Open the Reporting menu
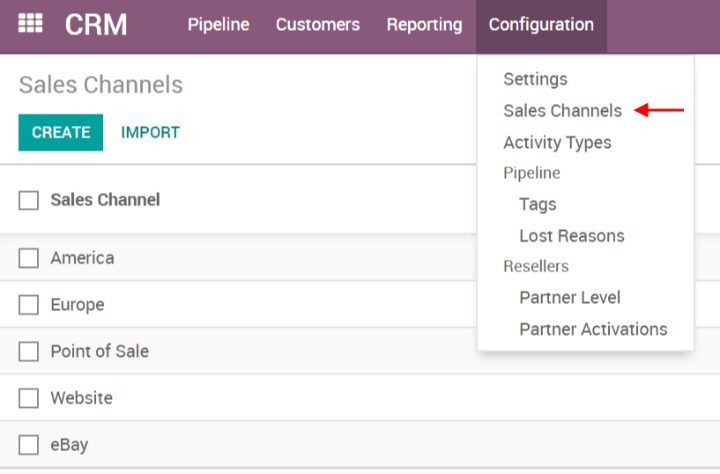 (x=424, y=25)
